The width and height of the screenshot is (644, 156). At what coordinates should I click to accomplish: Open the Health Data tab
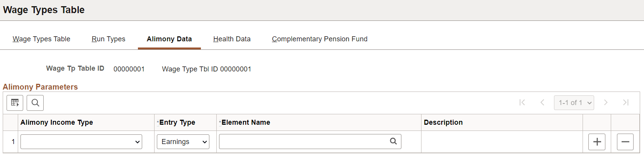pos(232,39)
